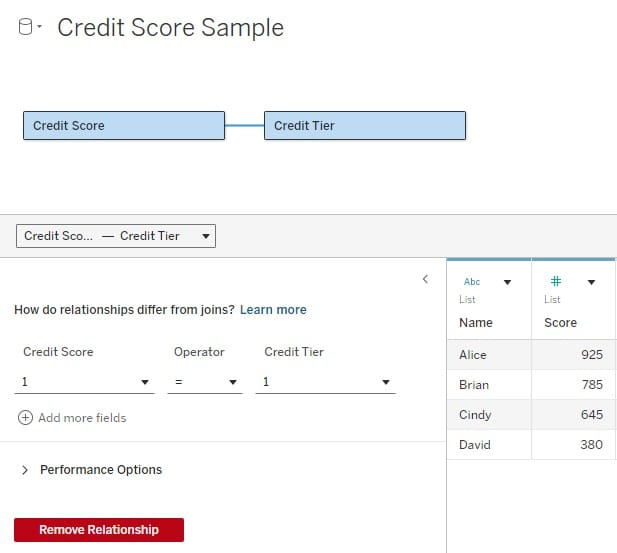Open the Credit Tier field dropdown

tap(325, 382)
